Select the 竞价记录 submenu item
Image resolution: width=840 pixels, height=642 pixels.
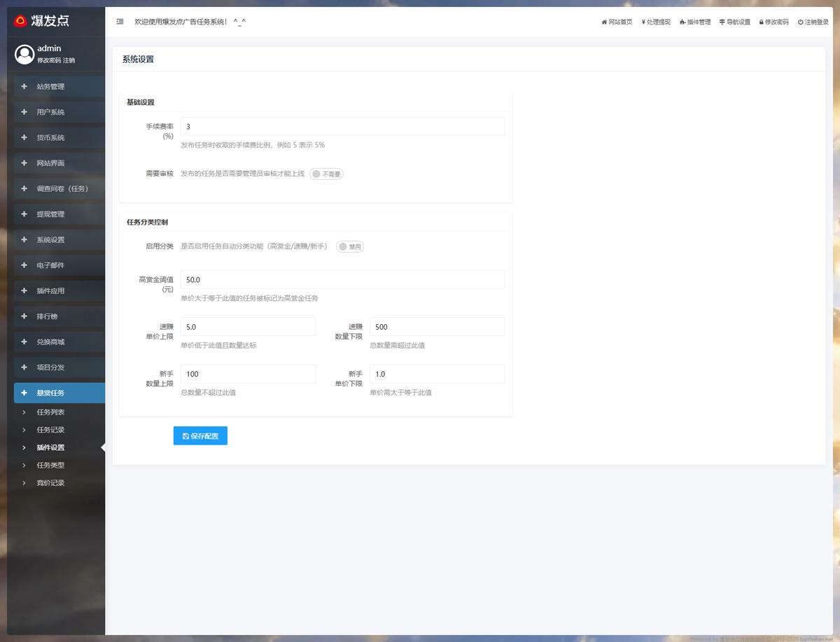click(x=50, y=483)
